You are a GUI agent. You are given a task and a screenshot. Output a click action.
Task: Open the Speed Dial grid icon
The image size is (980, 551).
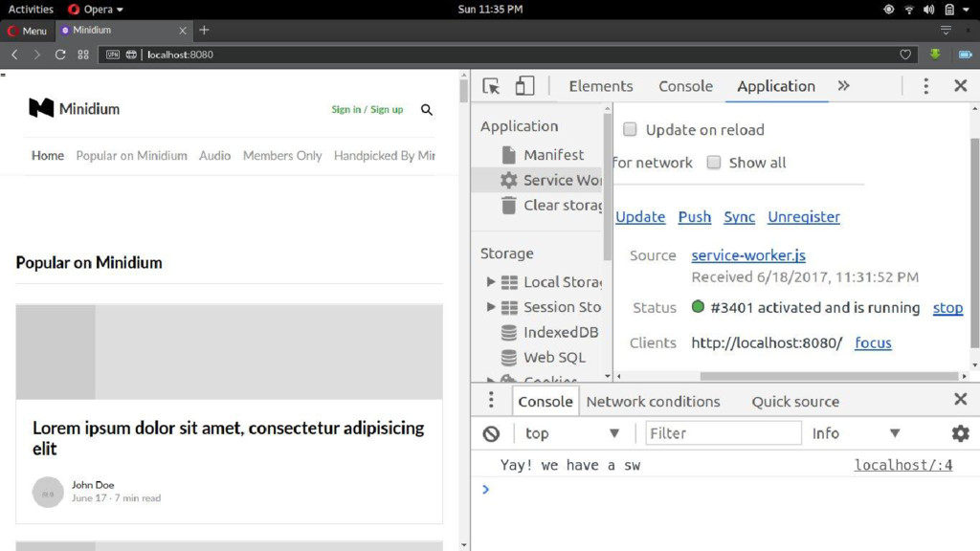coord(83,55)
